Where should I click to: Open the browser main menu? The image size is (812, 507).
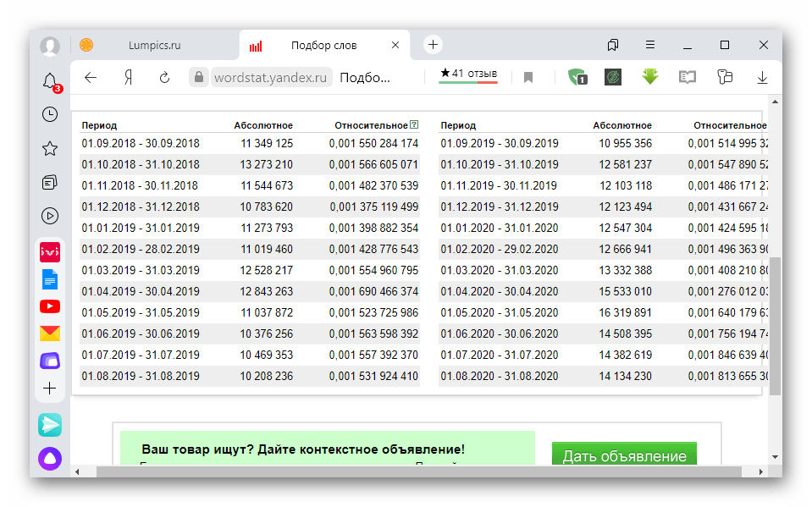pyautogui.click(x=650, y=45)
